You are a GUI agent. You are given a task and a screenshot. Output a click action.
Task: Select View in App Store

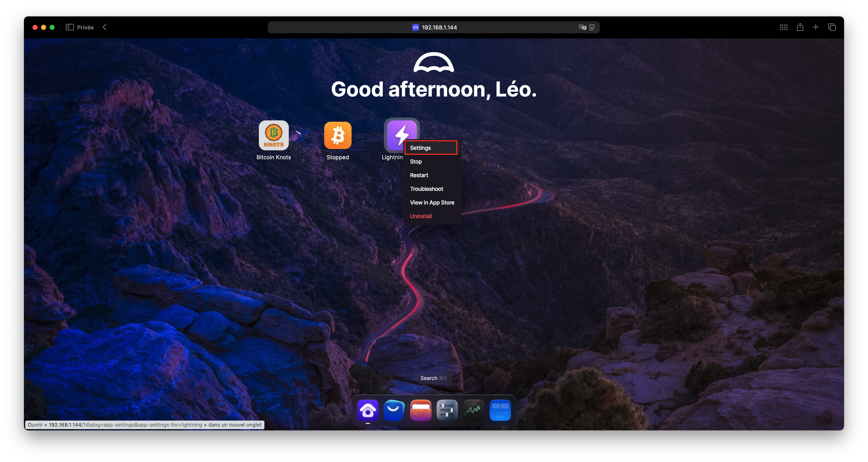pyautogui.click(x=432, y=202)
